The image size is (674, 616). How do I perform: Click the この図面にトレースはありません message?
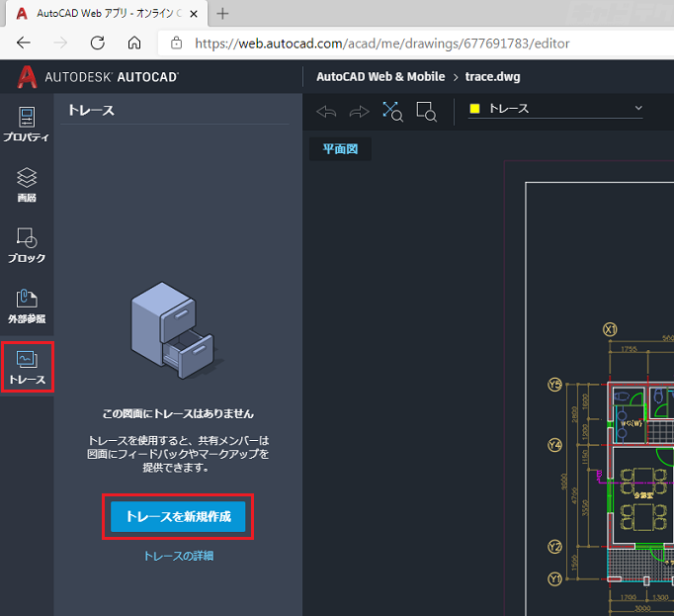coord(178,414)
